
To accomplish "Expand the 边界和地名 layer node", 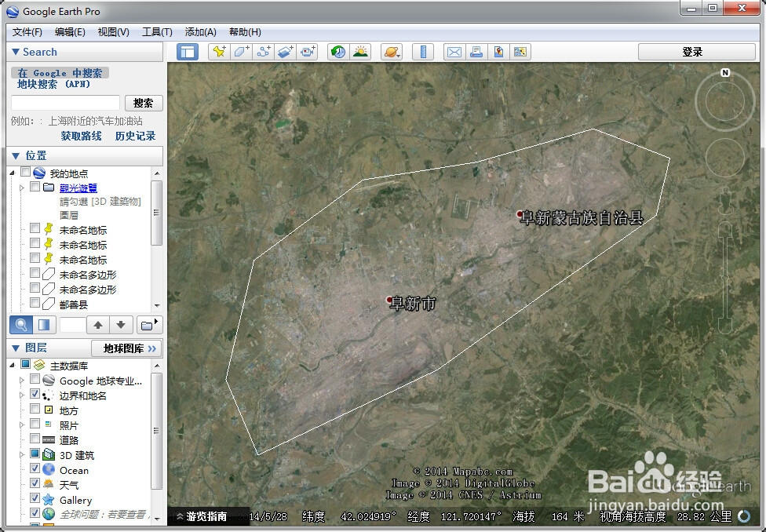I will [21, 395].
